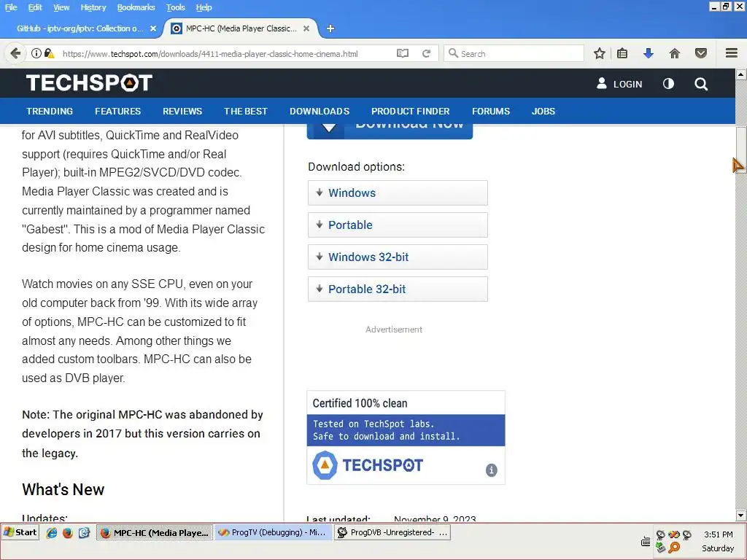Click the colorful ProgTV tray icon
Image resolution: width=747 pixels, height=560 pixels.
pos(673,534)
